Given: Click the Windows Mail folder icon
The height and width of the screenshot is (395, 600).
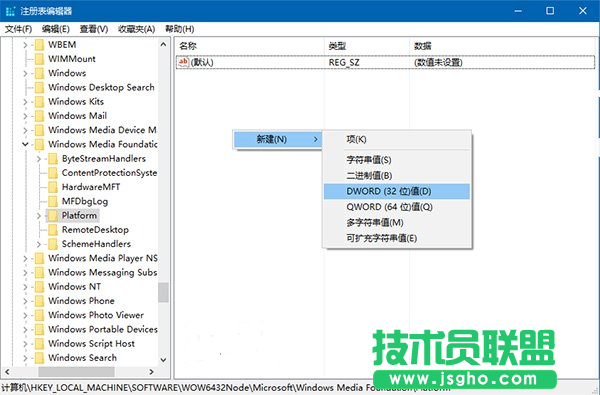Looking at the screenshot, I should click(39, 116).
